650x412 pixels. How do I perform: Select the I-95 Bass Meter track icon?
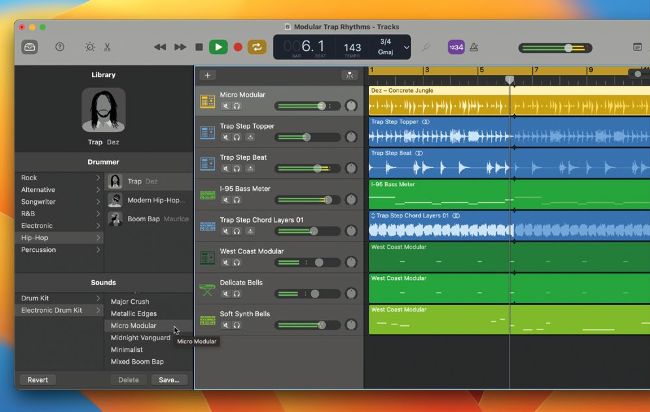tap(207, 195)
